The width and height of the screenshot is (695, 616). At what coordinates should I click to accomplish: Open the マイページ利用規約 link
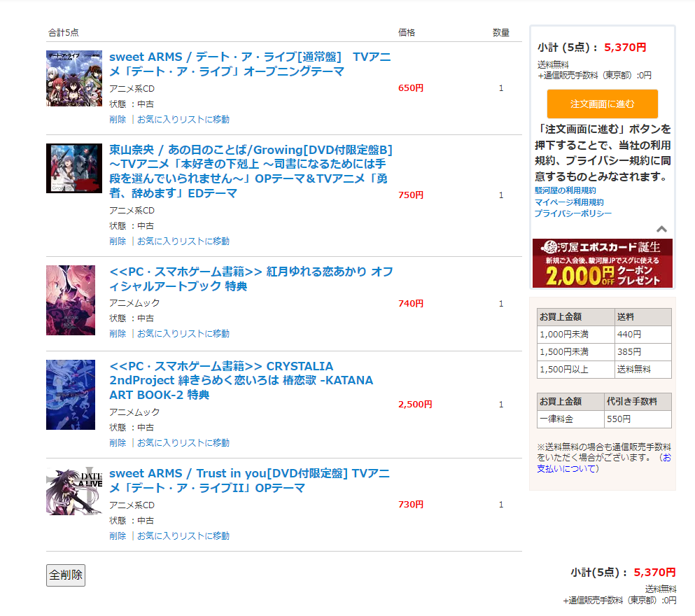coord(568,202)
